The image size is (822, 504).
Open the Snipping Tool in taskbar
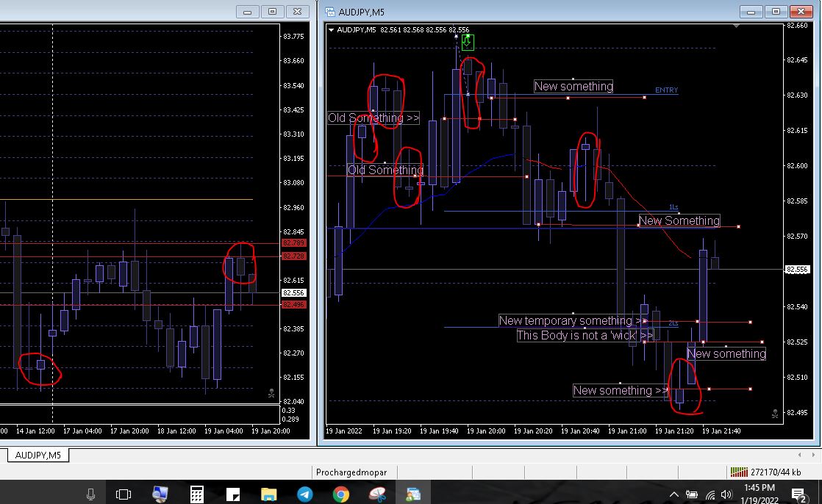[x=377, y=494]
